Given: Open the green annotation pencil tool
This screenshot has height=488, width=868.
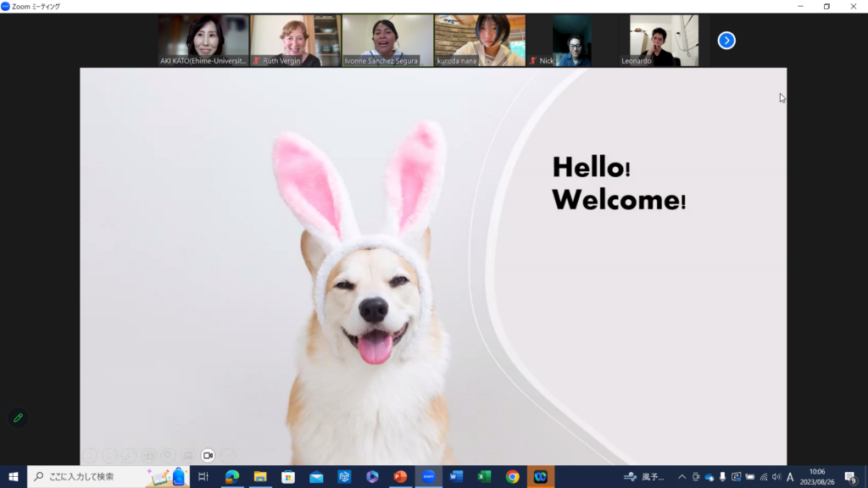Looking at the screenshot, I should [x=19, y=418].
